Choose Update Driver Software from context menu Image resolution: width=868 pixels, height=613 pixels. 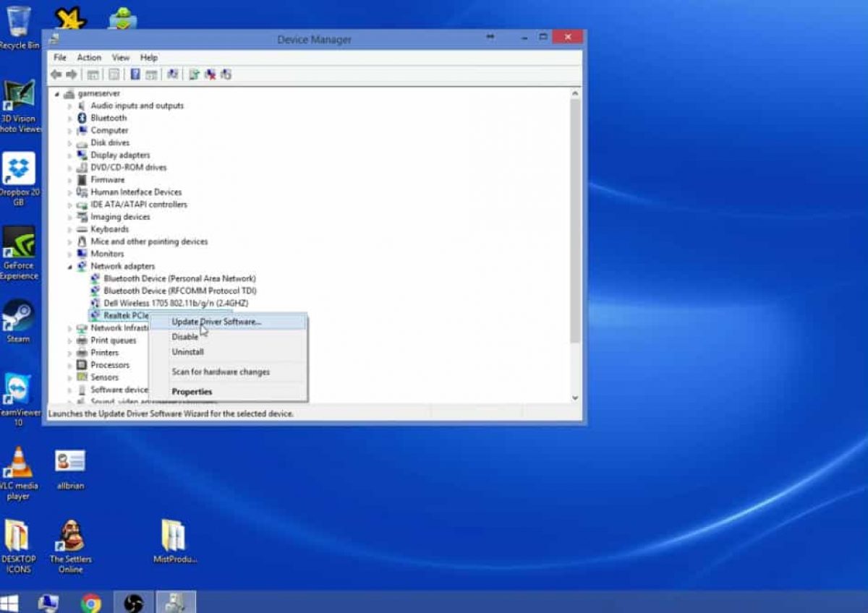[216, 322]
